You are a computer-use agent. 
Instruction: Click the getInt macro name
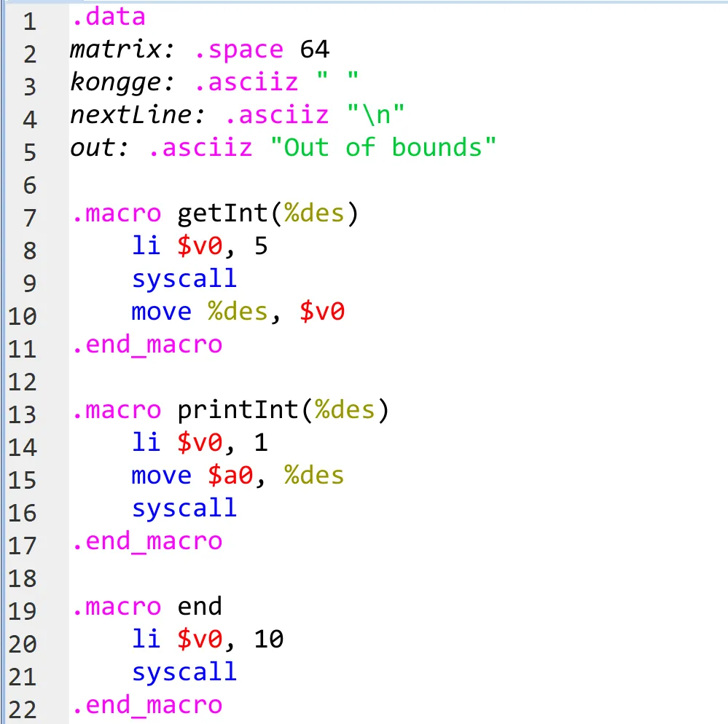(x=222, y=213)
